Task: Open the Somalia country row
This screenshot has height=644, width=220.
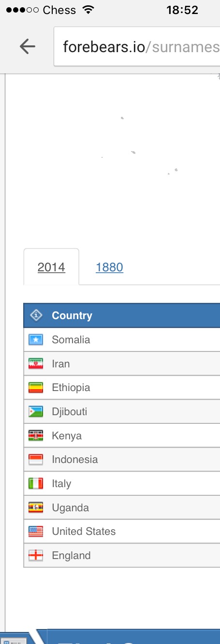Action: 122,340
